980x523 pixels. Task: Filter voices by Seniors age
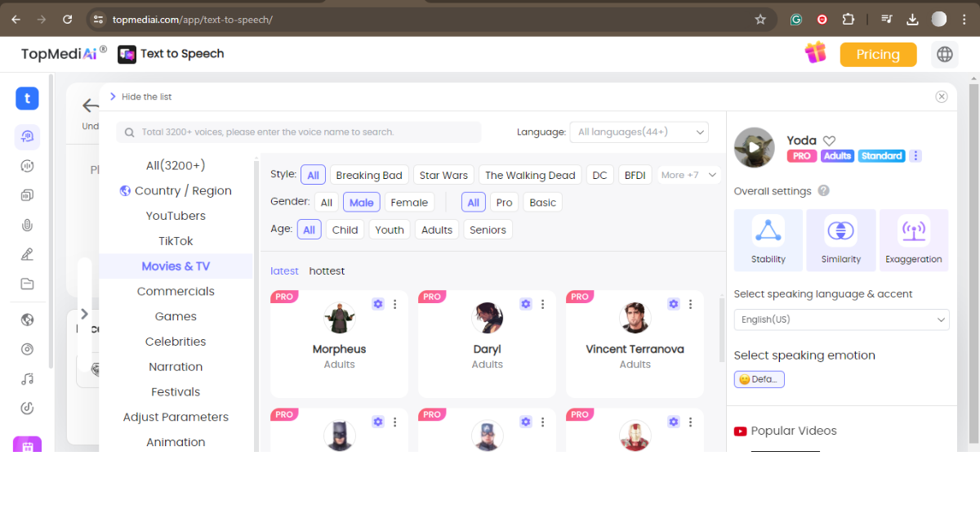point(488,230)
